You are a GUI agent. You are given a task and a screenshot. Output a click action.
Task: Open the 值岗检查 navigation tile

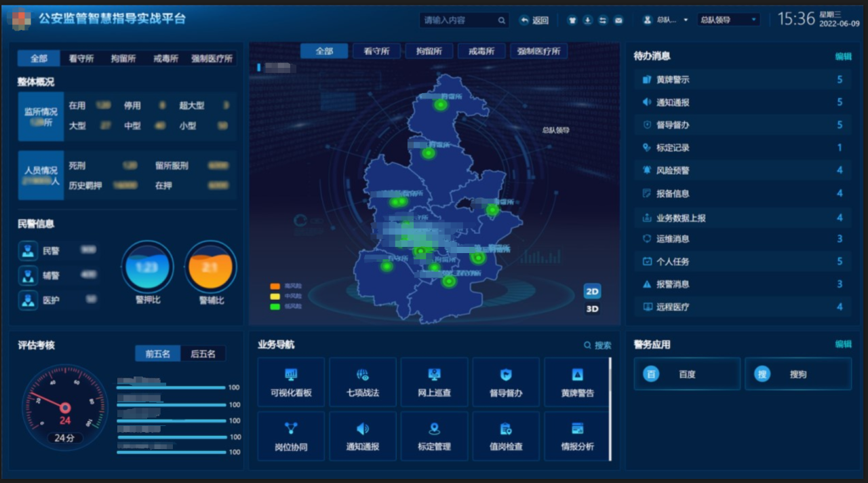(506, 436)
